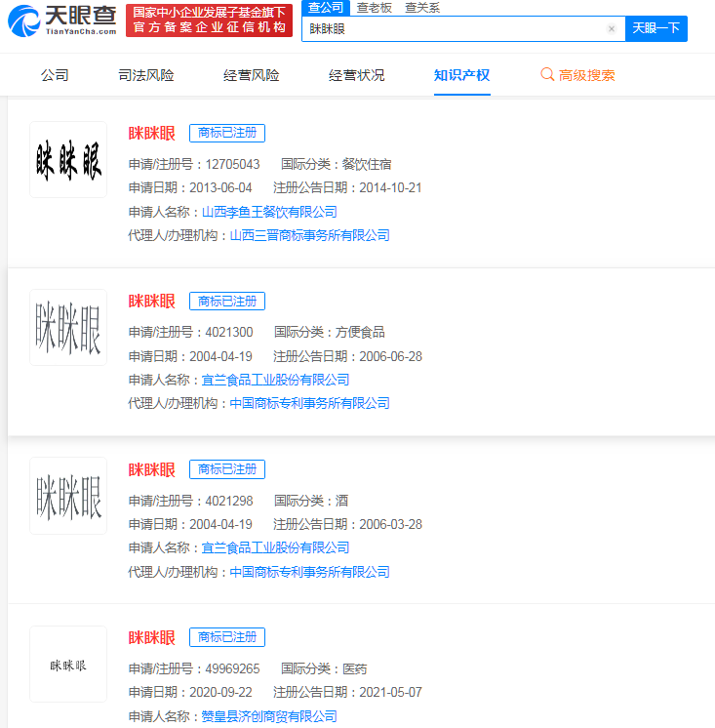The width and height of the screenshot is (715, 728).
Task: Open trademark thumbnail for registration 49969265
Action: tap(68, 665)
